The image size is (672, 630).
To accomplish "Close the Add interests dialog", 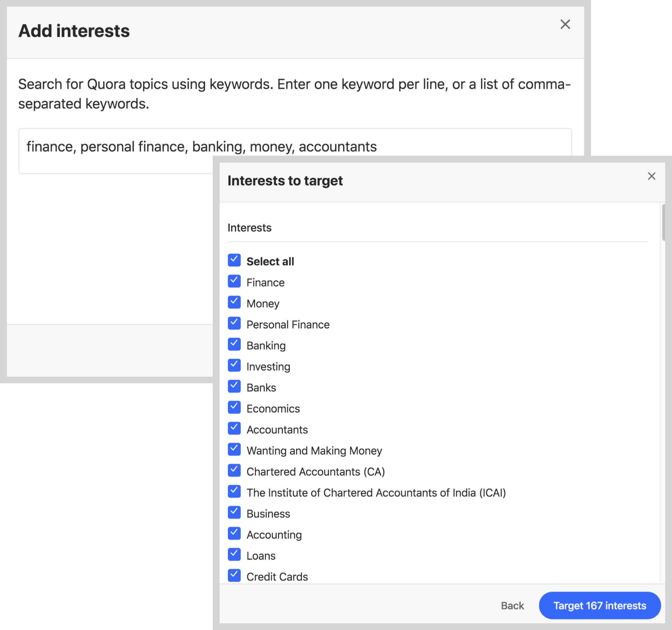I will coord(565,24).
